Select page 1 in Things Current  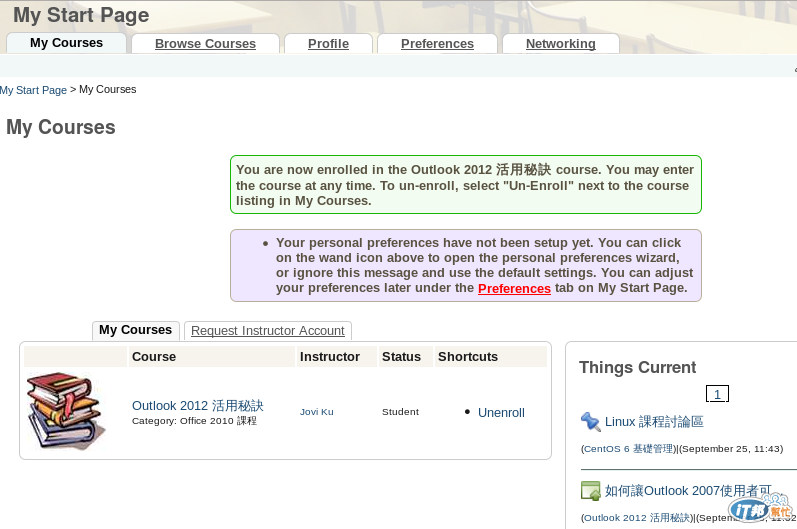717,394
